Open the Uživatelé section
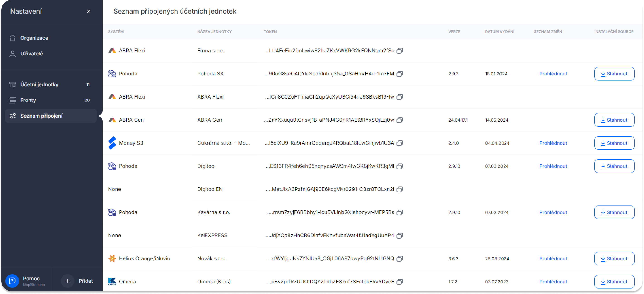This screenshot has width=644, height=294. pos(51,53)
